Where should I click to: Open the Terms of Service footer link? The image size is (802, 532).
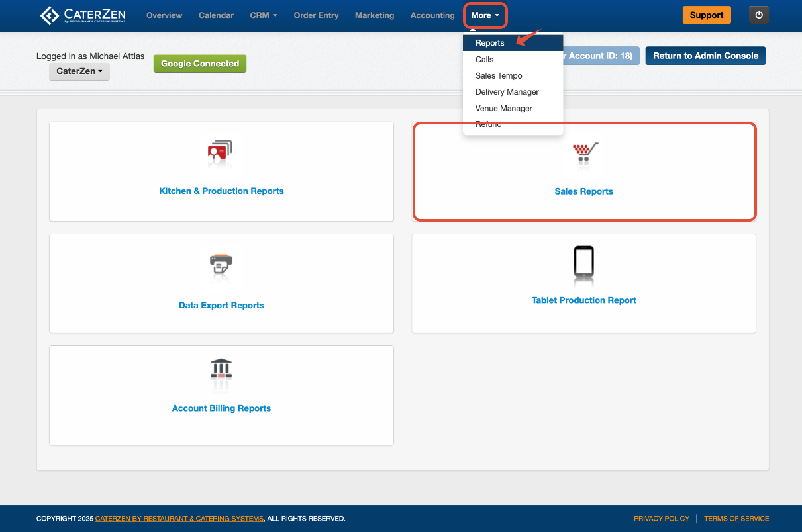pyautogui.click(x=736, y=519)
